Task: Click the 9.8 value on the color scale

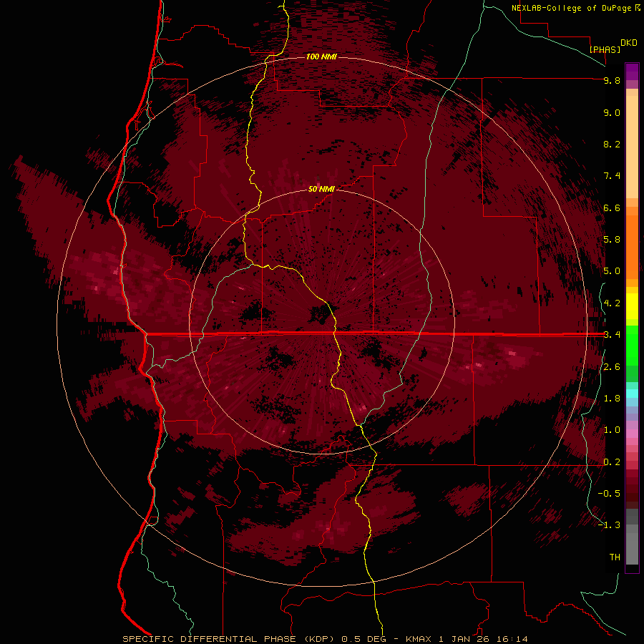Action: [612, 80]
